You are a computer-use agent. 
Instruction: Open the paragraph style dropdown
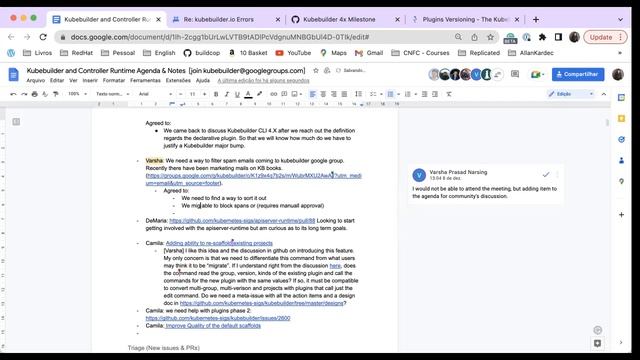click(113, 94)
